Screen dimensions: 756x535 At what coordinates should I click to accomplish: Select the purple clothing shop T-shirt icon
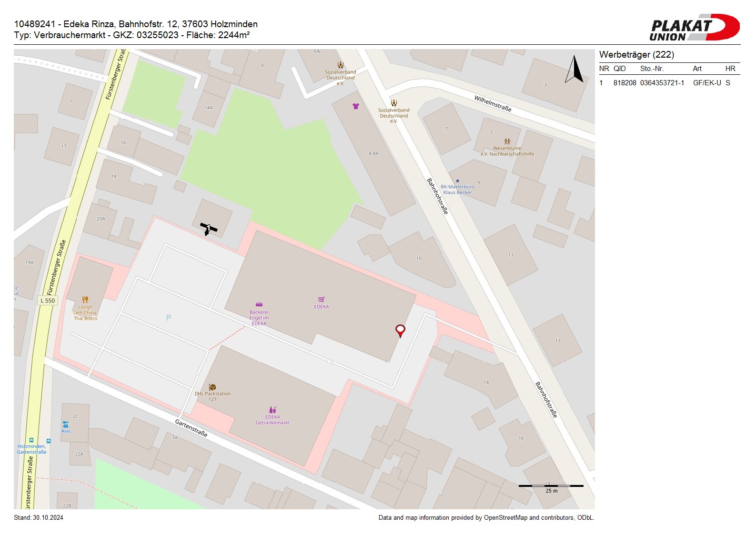(355, 106)
